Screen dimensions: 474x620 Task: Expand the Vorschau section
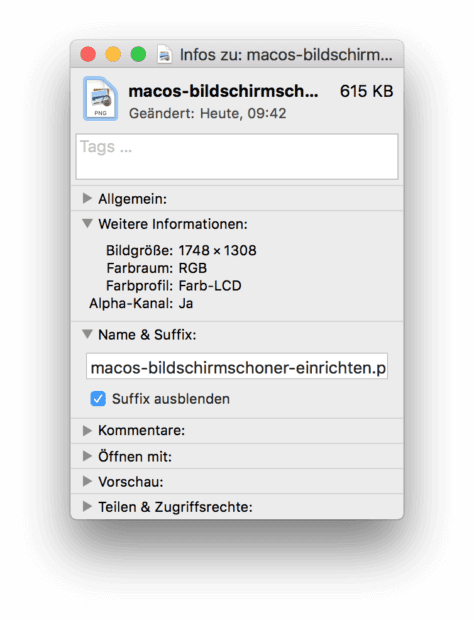(x=87, y=481)
